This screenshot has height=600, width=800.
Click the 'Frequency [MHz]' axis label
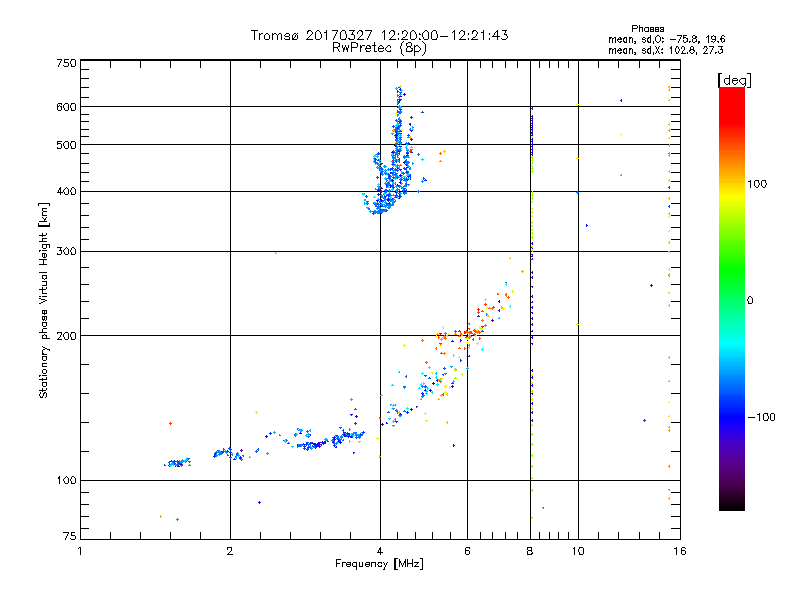pos(379,564)
